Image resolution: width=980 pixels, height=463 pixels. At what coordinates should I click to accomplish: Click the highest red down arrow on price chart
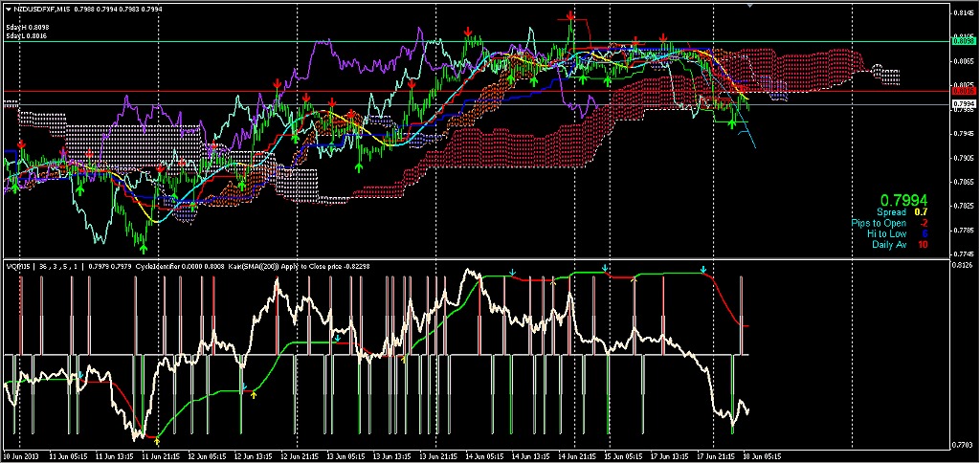point(570,15)
